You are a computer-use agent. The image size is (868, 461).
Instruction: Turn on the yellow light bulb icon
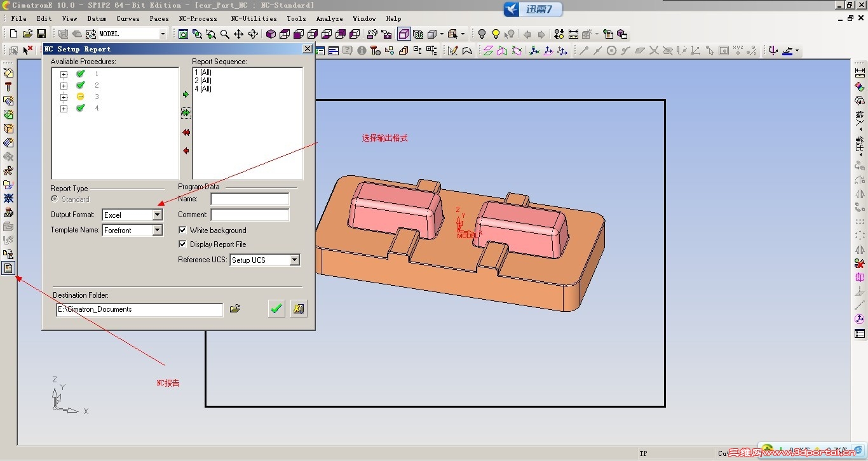[496, 34]
